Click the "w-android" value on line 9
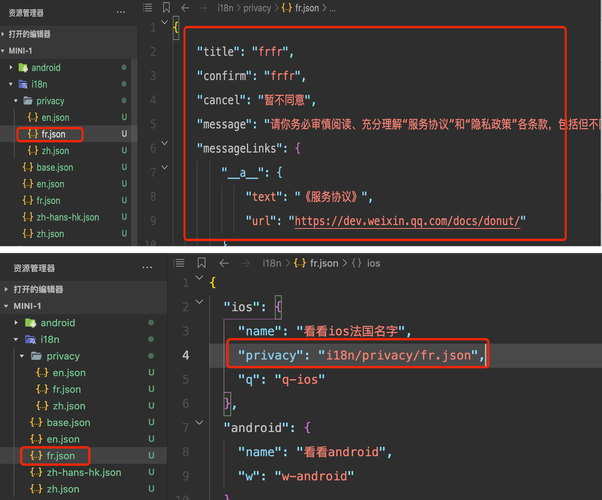 point(314,476)
